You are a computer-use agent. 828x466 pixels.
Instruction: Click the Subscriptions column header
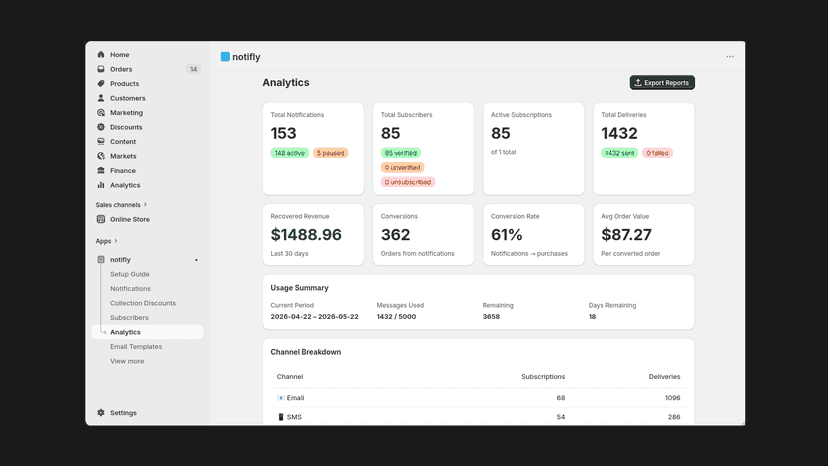pyautogui.click(x=543, y=377)
